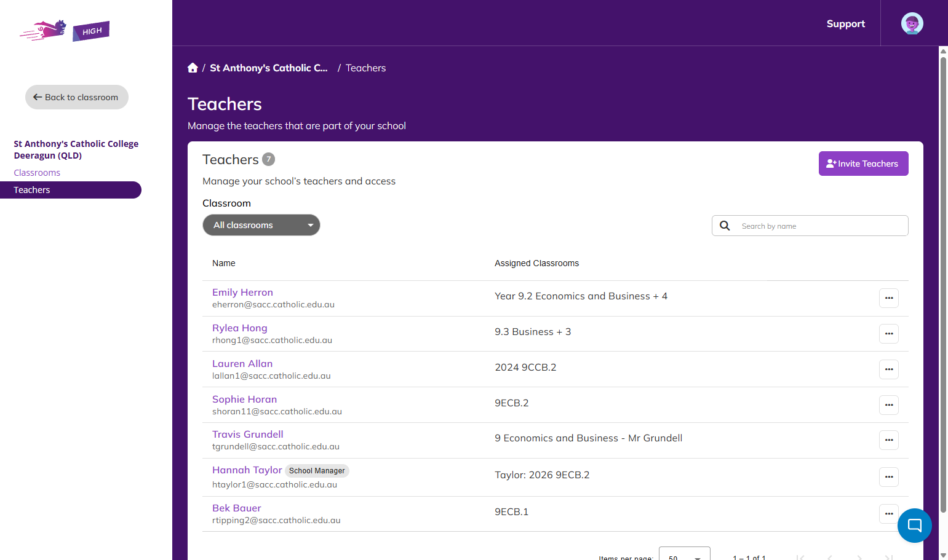Open the chat support bubble
Image resolution: width=948 pixels, height=560 pixels.
coord(915,526)
